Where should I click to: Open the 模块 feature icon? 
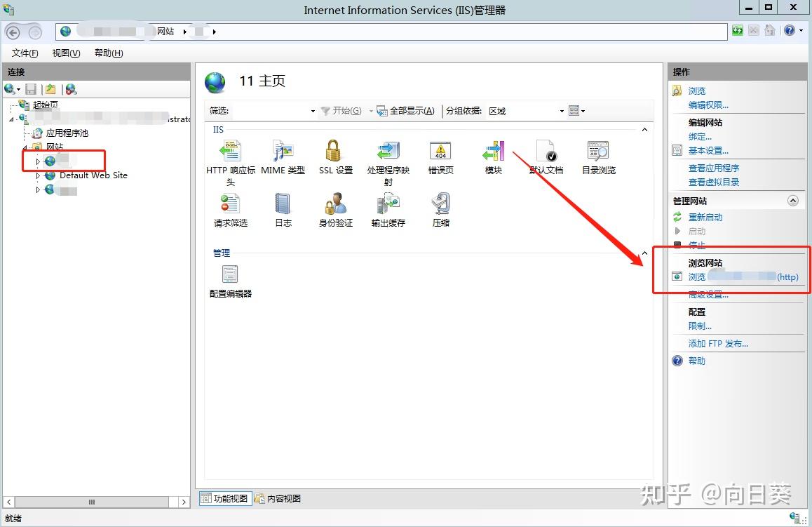click(493, 151)
